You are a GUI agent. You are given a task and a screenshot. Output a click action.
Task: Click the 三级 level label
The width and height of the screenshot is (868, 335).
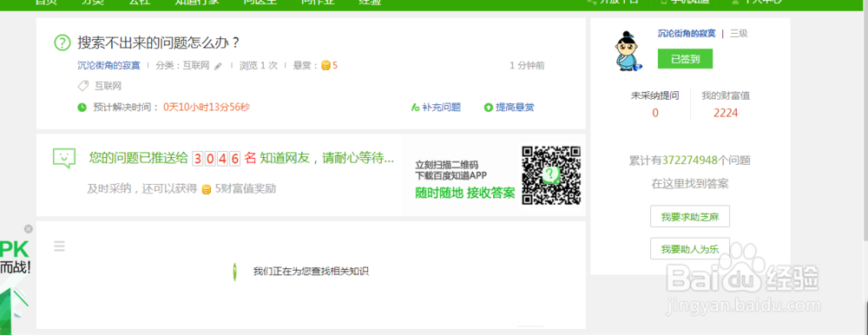click(739, 33)
